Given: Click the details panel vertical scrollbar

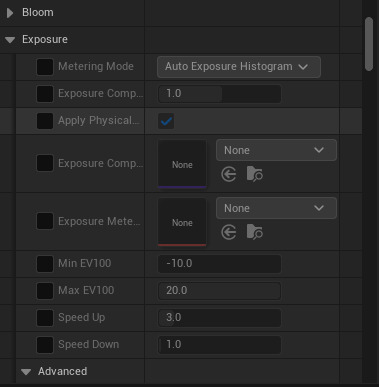Looking at the screenshot, I should point(369,44).
